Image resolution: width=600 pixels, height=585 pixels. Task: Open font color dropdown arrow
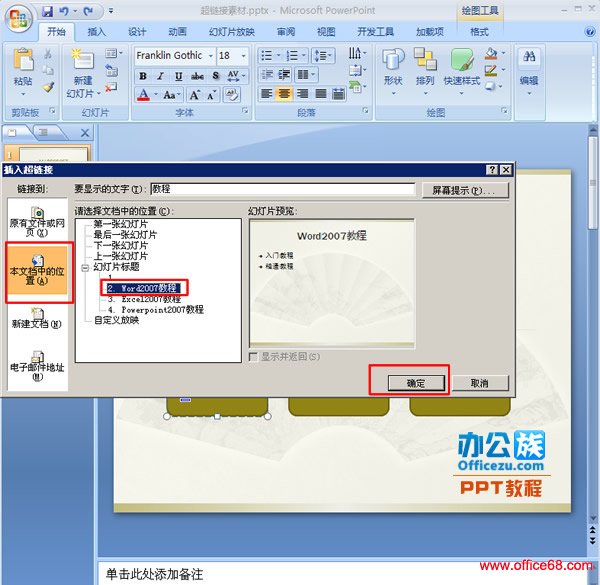pos(156,95)
